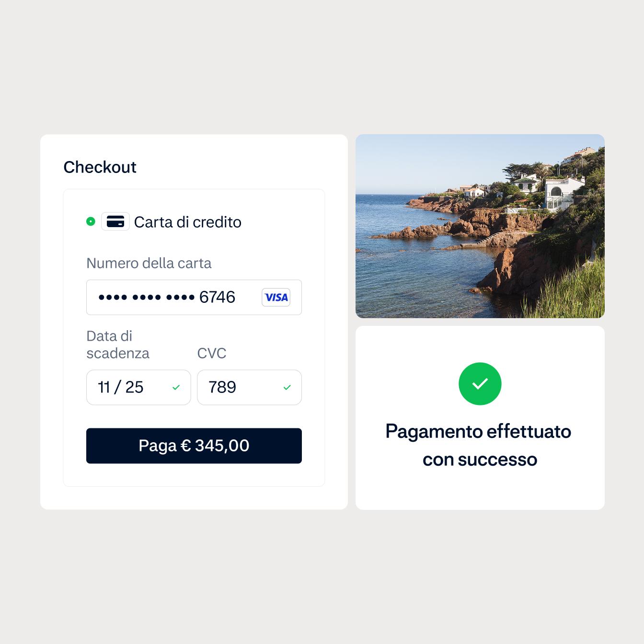The height and width of the screenshot is (644, 644).
Task: Click the green payment success checkmark
Action: pyautogui.click(x=480, y=384)
